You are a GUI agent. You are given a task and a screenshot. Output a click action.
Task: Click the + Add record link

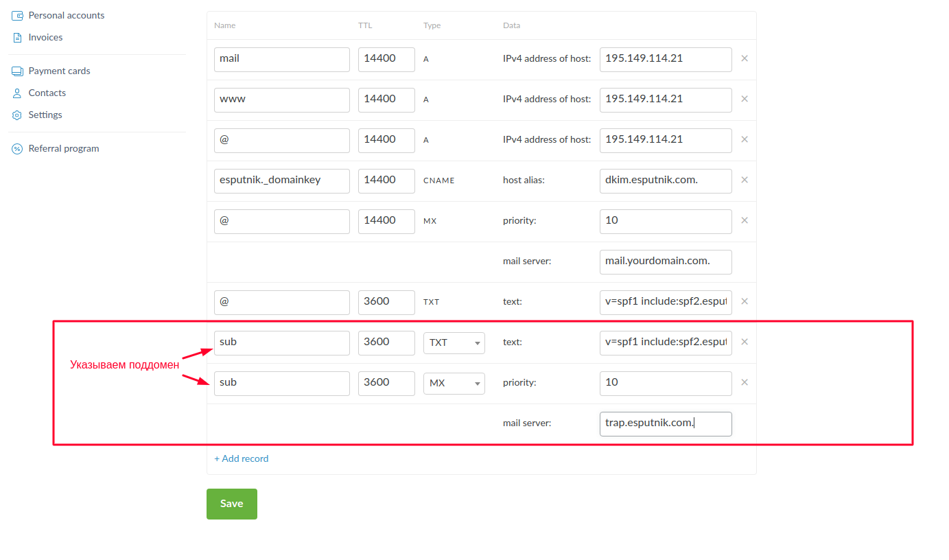241,458
